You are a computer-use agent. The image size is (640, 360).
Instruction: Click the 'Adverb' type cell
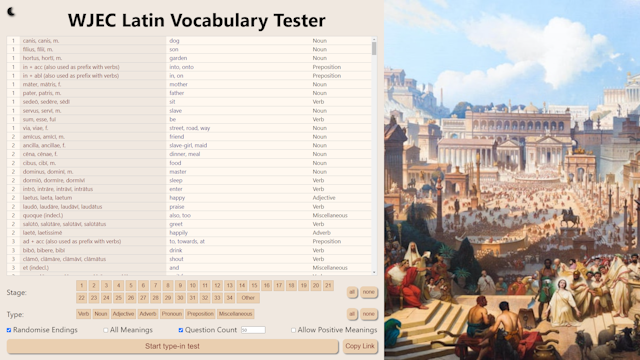(341, 233)
